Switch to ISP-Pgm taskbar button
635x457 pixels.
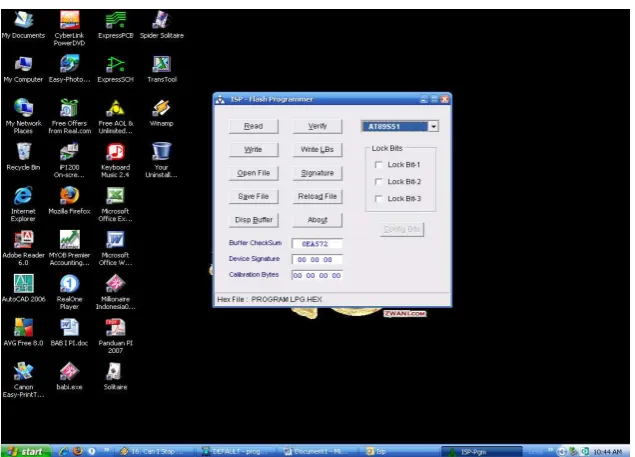[x=481, y=451]
